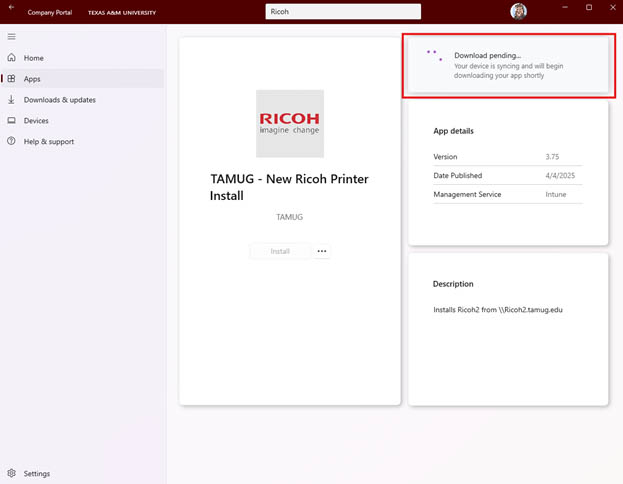Click the Installs Ricoh2 description text
Viewport: 623px width, 484px height.
(x=498, y=310)
